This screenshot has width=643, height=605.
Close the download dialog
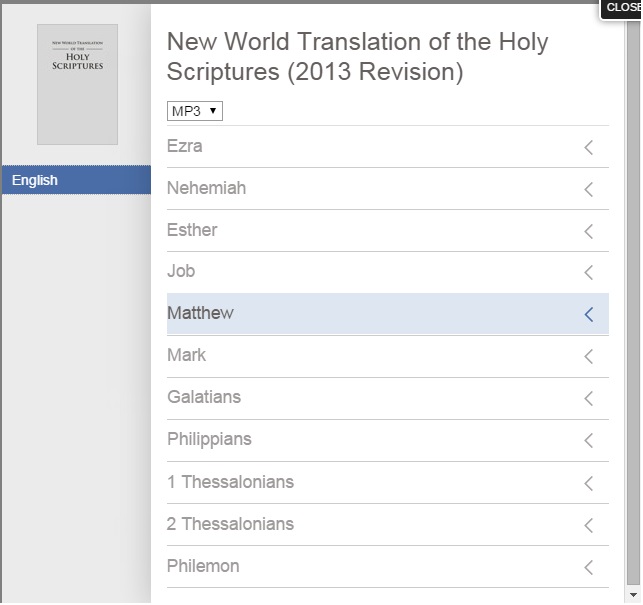click(622, 7)
